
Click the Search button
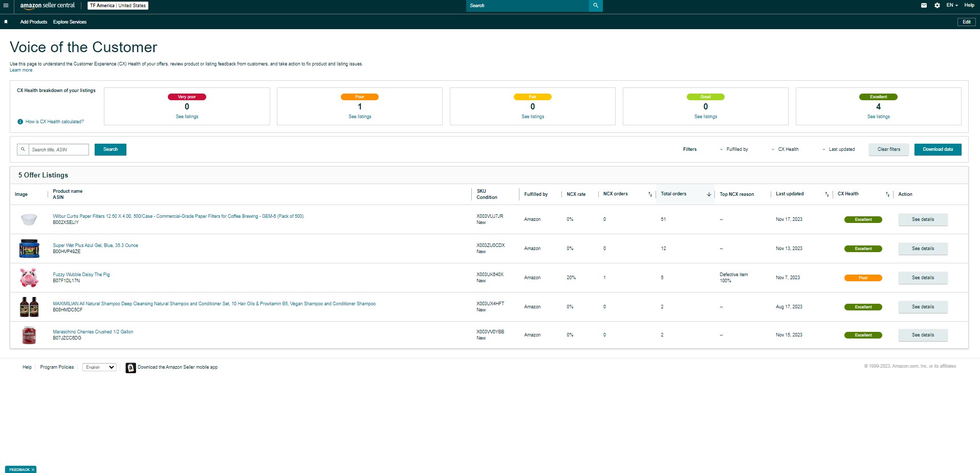111,149
